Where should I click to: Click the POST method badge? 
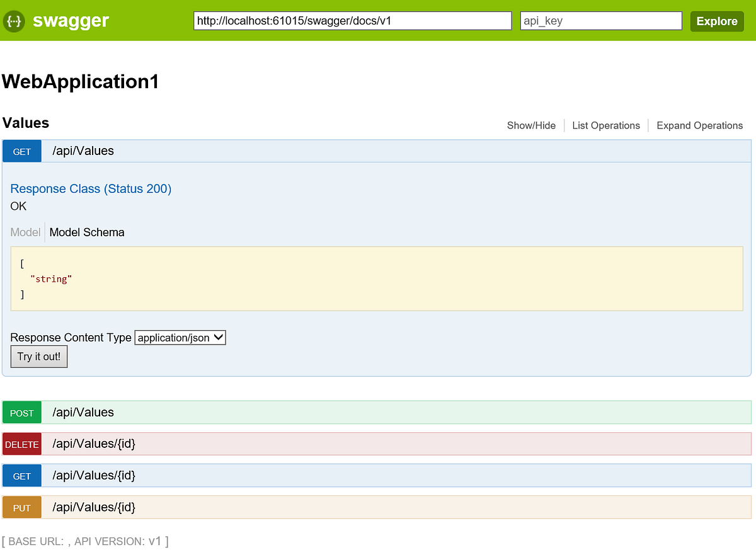click(x=21, y=412)
